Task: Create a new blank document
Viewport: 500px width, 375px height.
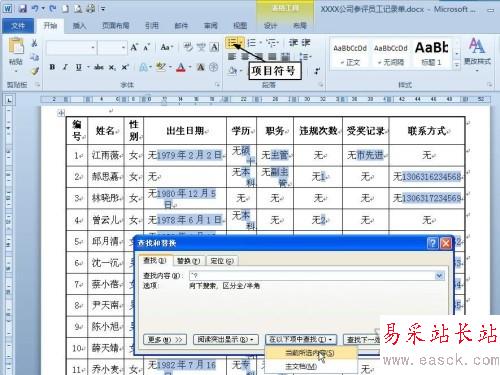Action: coord(65,8)
